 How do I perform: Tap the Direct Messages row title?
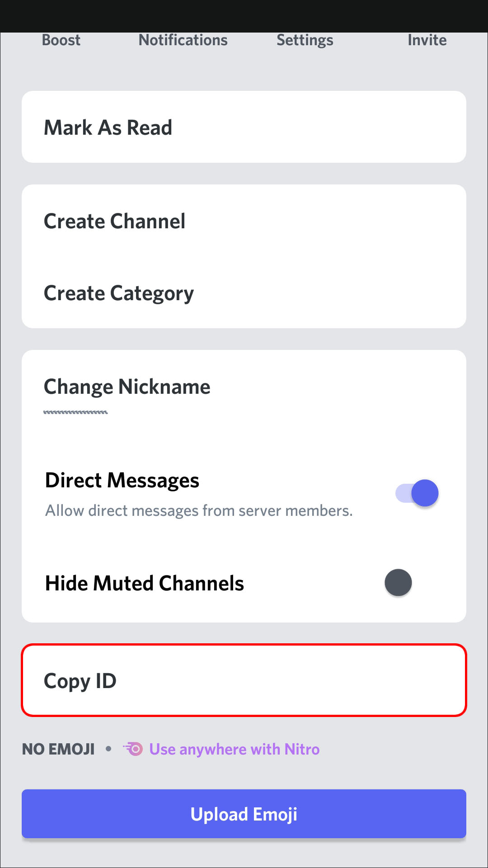click(x=122, y=480)
